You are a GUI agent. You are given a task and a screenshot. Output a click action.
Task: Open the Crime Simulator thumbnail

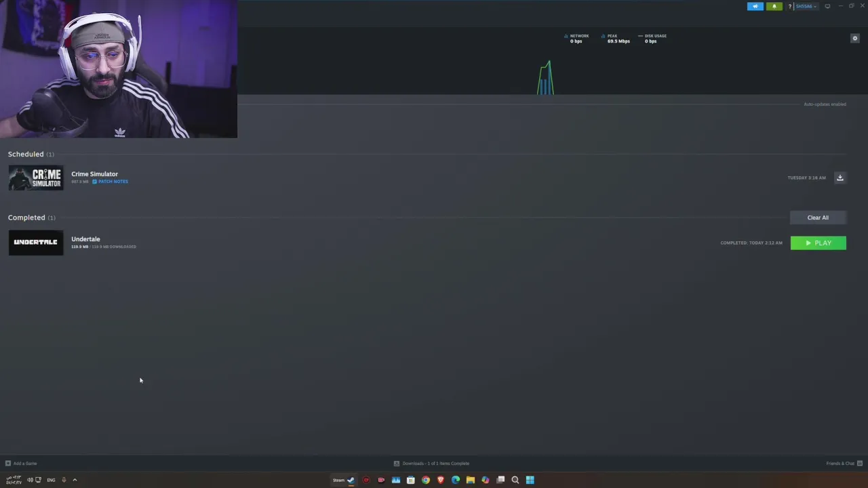(36, 178)
